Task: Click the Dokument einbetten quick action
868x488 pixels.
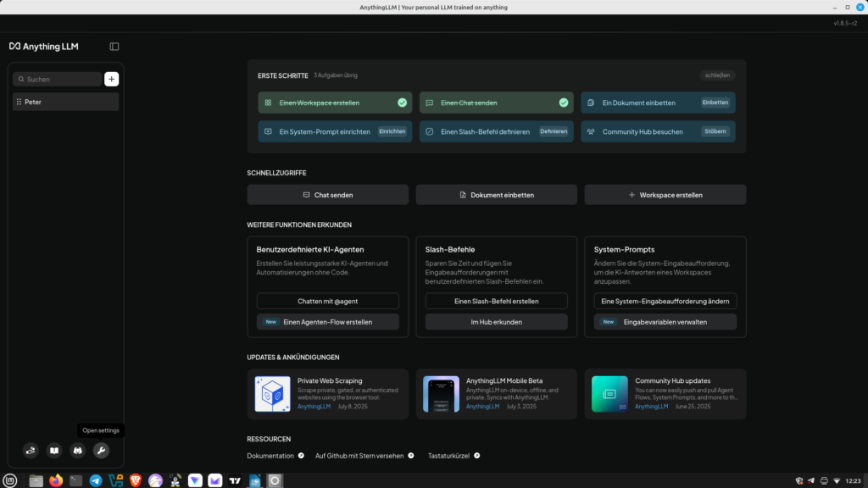Action: 497,195
